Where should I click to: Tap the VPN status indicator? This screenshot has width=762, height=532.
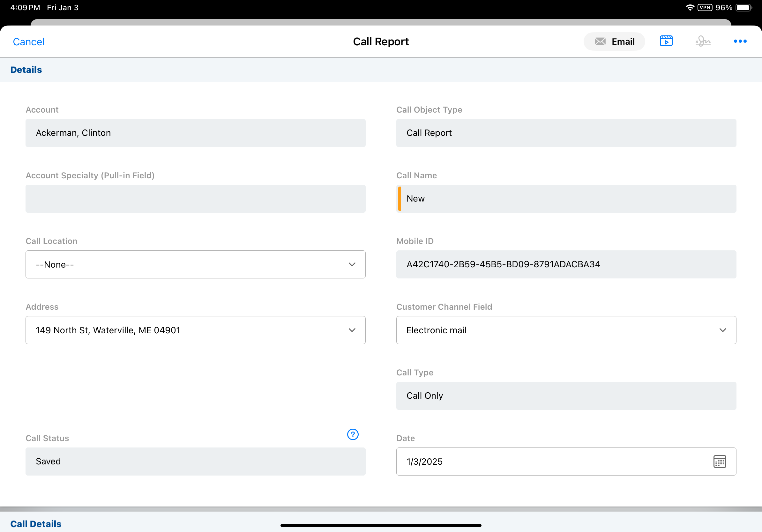coord(705,8)
